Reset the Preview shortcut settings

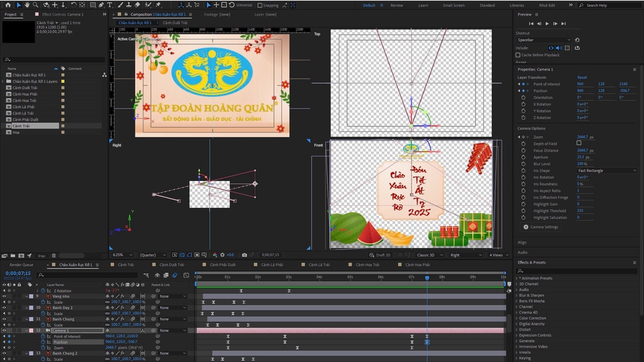(x=577, y=40)
